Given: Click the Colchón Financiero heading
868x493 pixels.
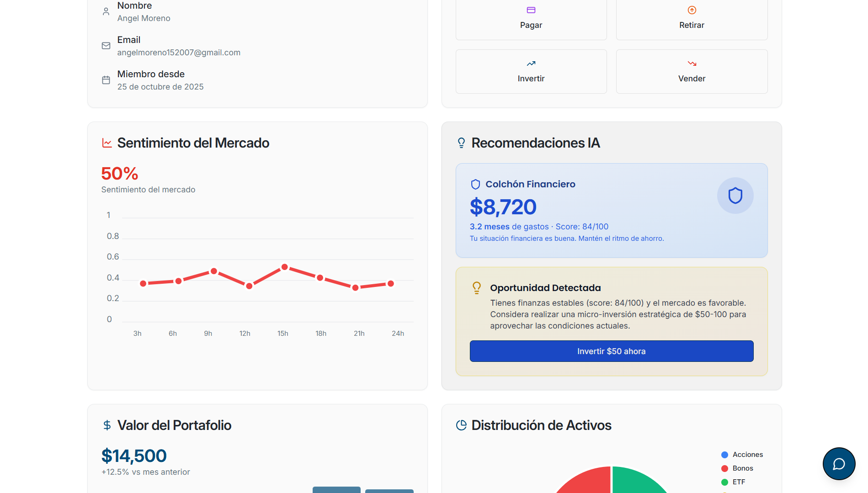Looking at the screenshot, I should click(530, 184).
